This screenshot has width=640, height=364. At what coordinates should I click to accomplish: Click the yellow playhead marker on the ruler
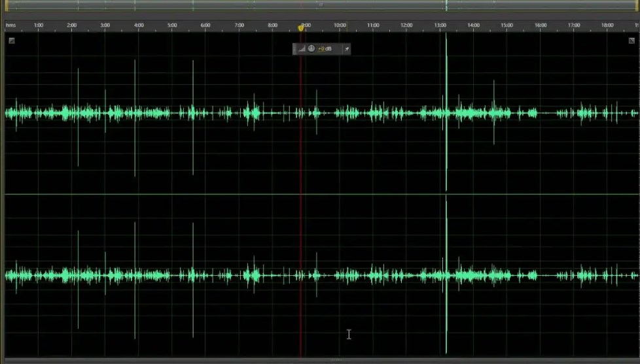[x=301, y=27]
